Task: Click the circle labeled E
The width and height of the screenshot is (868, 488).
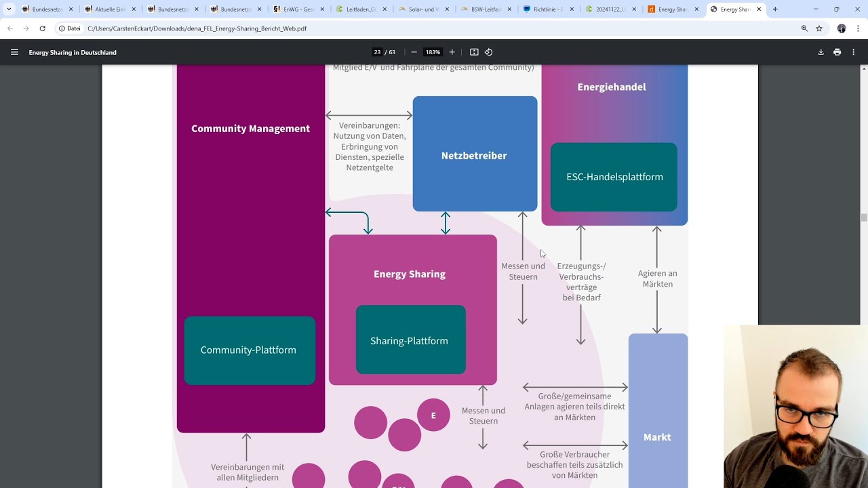Action: 433,415
